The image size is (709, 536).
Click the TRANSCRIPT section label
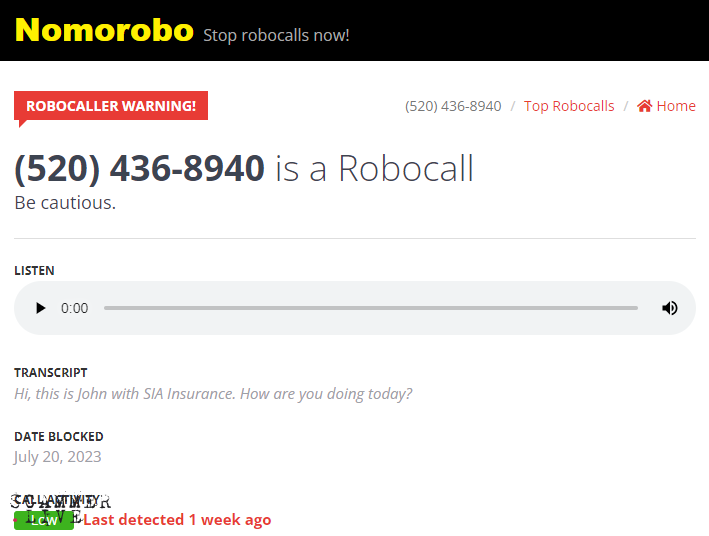(51, 373)
